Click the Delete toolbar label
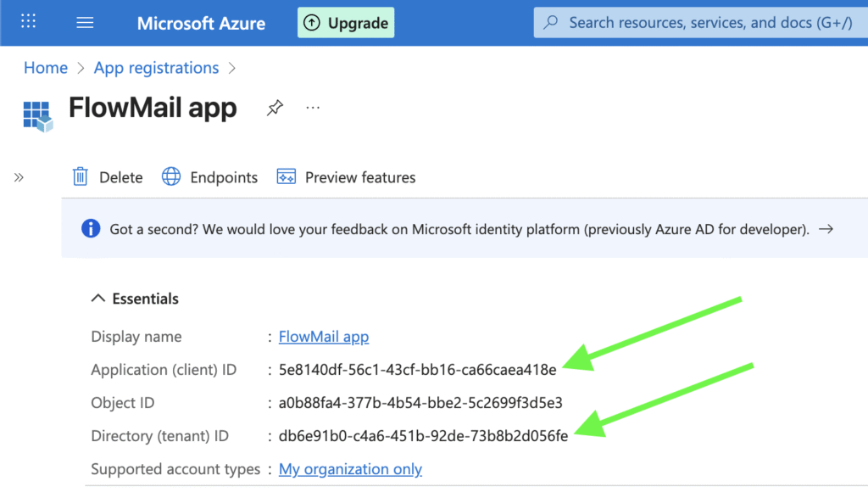 pyautogui.click(x=120, y=177)
